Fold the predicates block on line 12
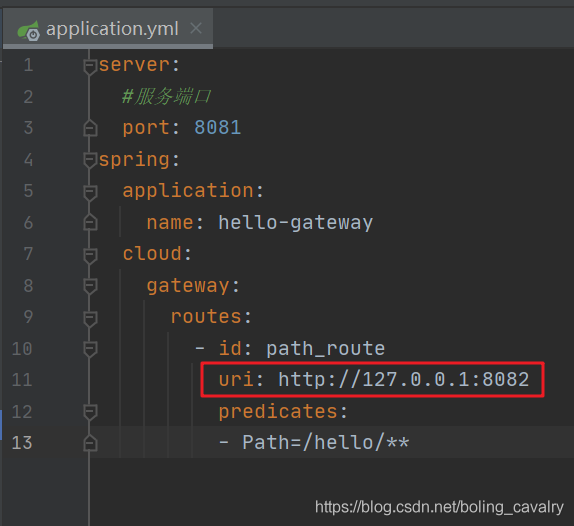 (x=90, y=412)
